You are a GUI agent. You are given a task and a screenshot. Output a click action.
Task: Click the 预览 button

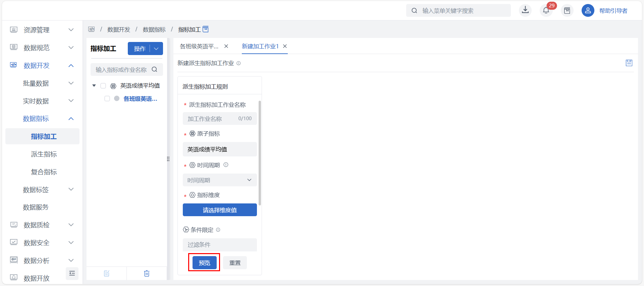tap(204, 263)
